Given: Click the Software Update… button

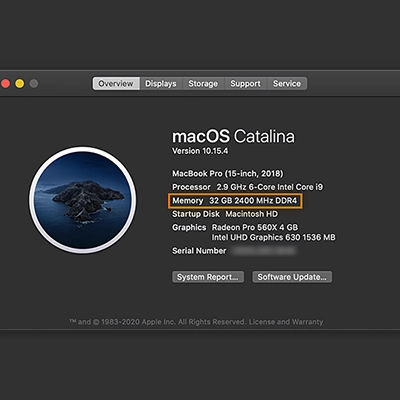Looking at the screenshot, I should click(x=292, y=277).
